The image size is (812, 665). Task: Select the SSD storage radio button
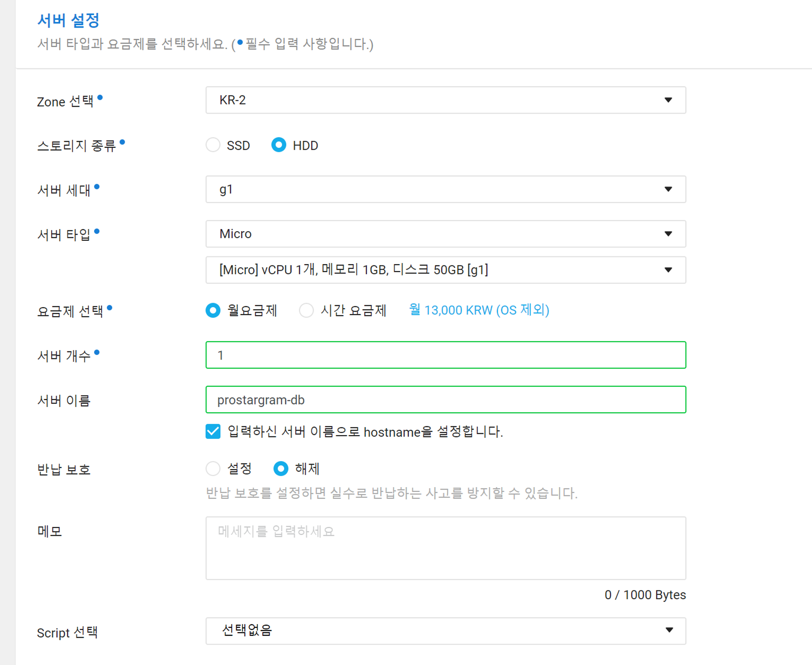coord(213,145)
